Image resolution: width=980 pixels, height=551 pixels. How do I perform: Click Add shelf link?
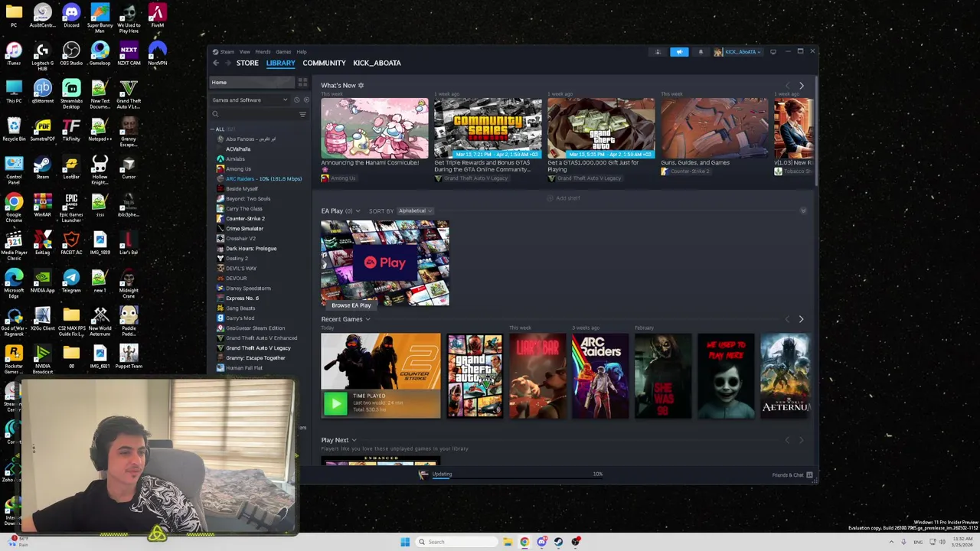point(563,198)
